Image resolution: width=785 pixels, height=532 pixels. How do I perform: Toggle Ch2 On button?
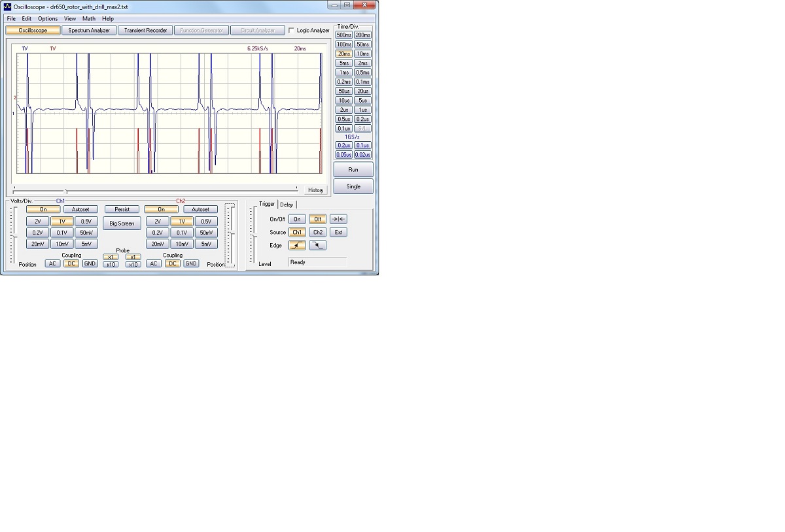161,210
